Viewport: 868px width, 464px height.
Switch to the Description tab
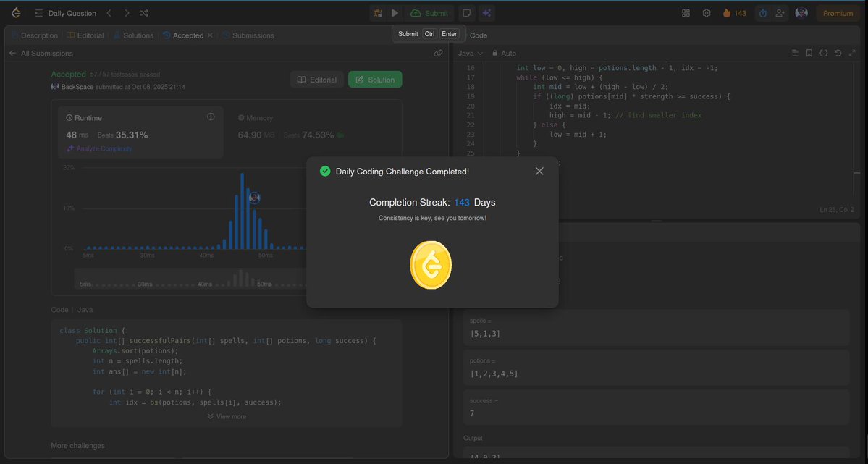[x=34, y=35]
